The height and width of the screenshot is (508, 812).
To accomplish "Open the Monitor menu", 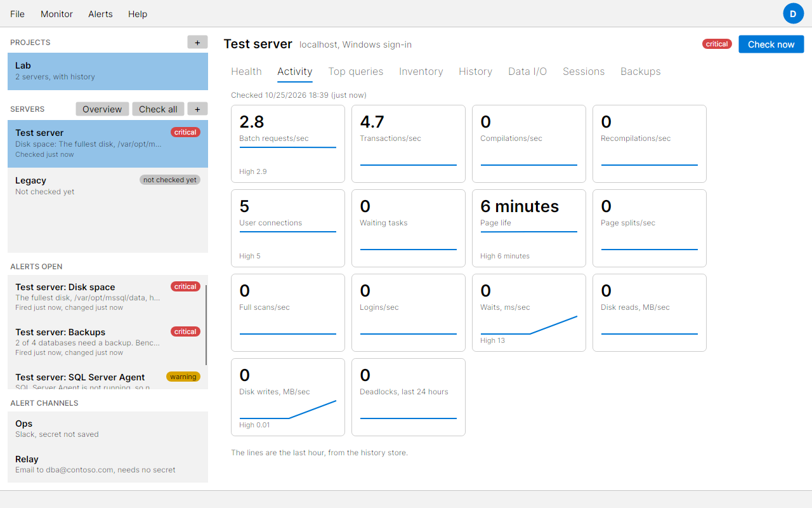I will (x=56, y=14).
